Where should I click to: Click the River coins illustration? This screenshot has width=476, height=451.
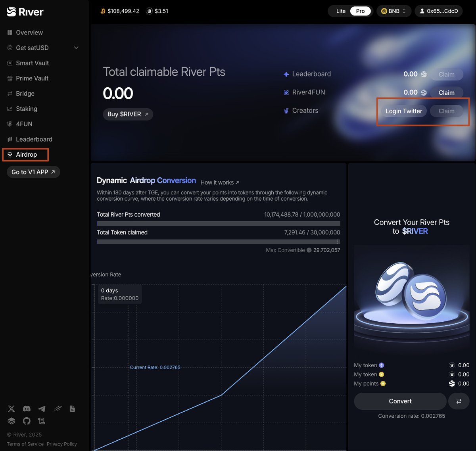coord(412,299)
